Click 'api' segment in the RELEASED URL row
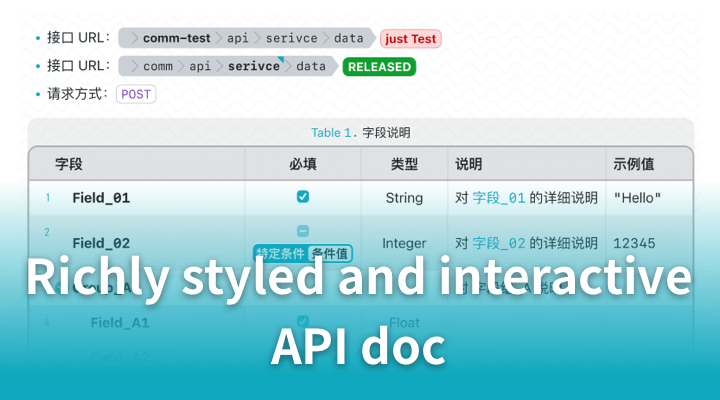The image size is (720, 400). pos(200,67)
